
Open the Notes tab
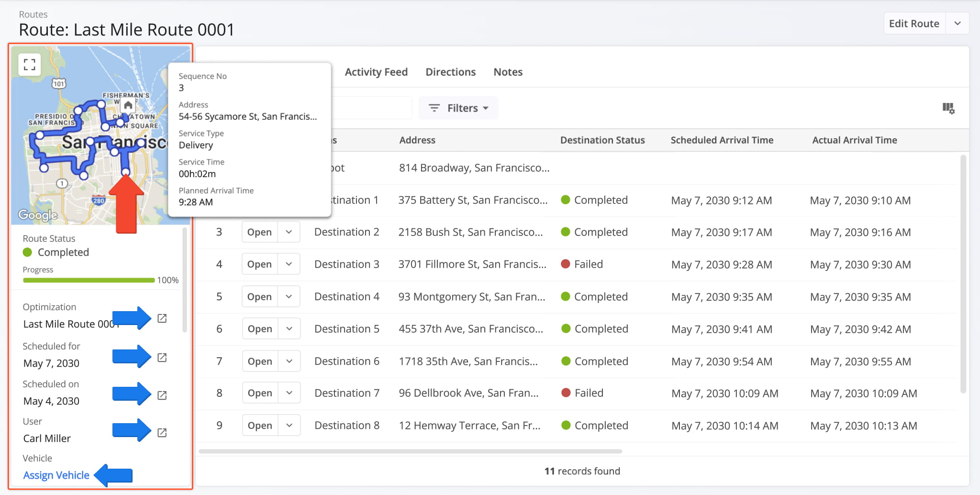(x=508, y=72)
